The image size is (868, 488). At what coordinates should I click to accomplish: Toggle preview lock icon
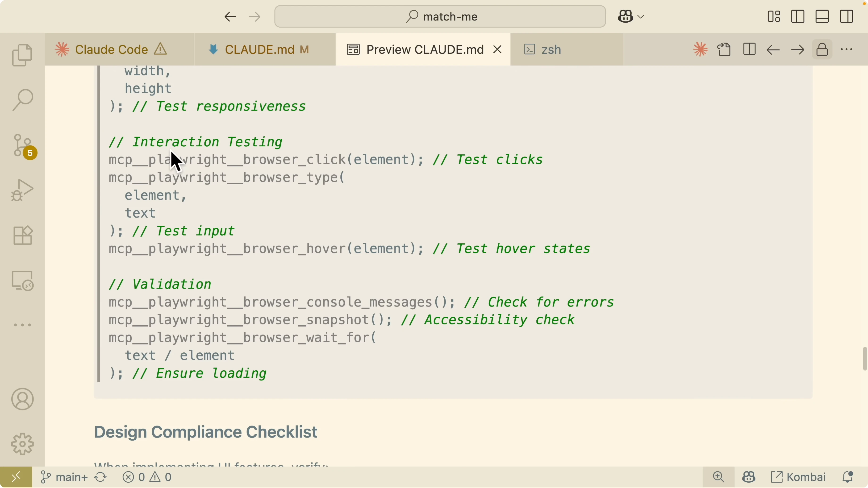(822, 50)
